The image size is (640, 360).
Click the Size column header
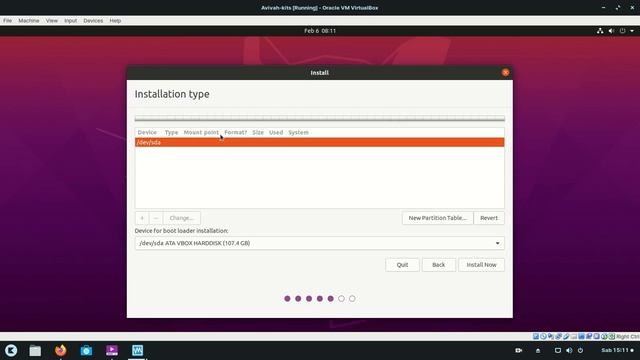(258, 132)
